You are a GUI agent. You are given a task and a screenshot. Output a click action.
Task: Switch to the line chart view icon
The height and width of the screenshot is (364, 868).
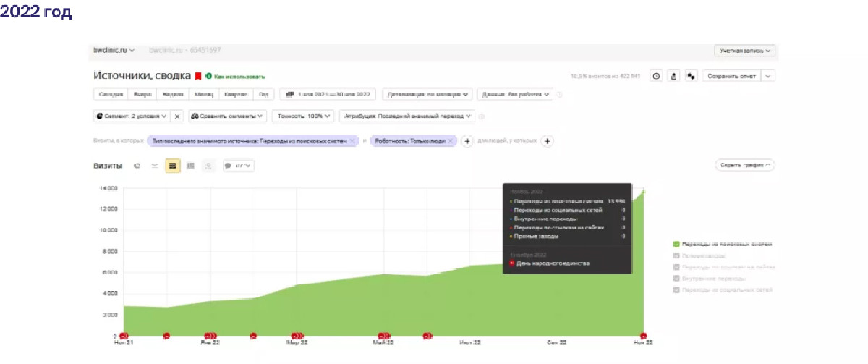(155, 166)
